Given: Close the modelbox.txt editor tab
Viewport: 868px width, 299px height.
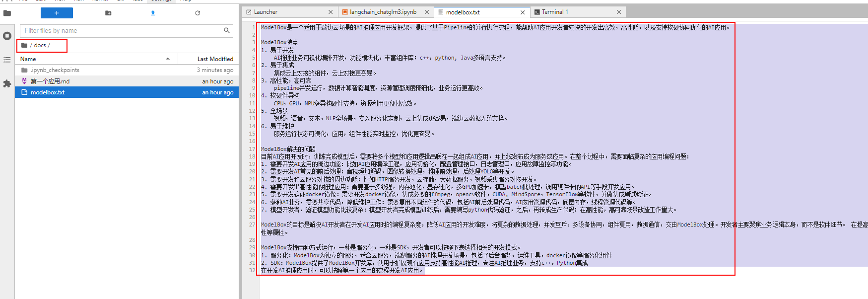Looking at the screenshot, I should 523,12.
